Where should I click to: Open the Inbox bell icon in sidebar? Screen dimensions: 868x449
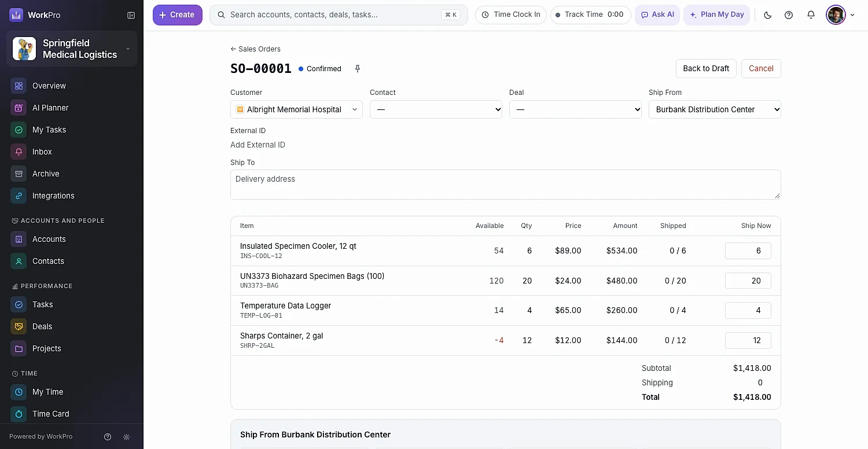[x=19, y=152]
